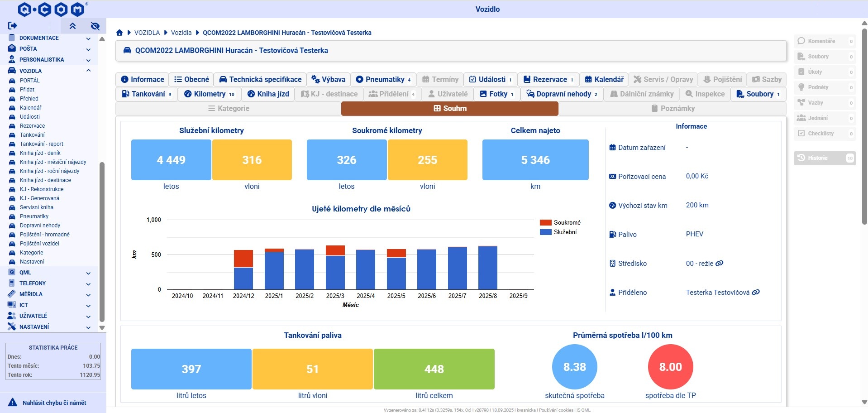Image resolution: width=868 pixels, height=413 pixels.
Task: Open the link icon next to Testerka Testovičová
Action: tap(756, 293)
